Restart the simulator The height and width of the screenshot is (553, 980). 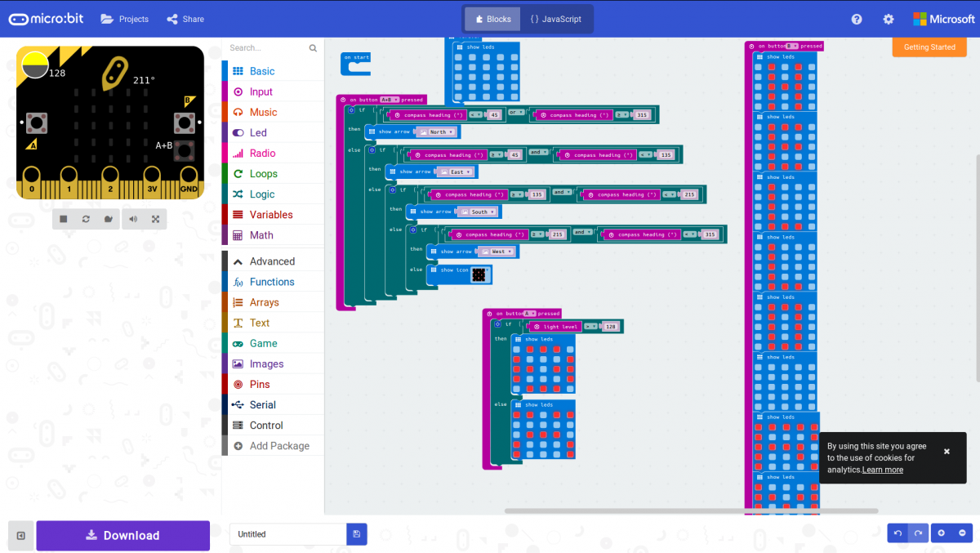point(86,219)
